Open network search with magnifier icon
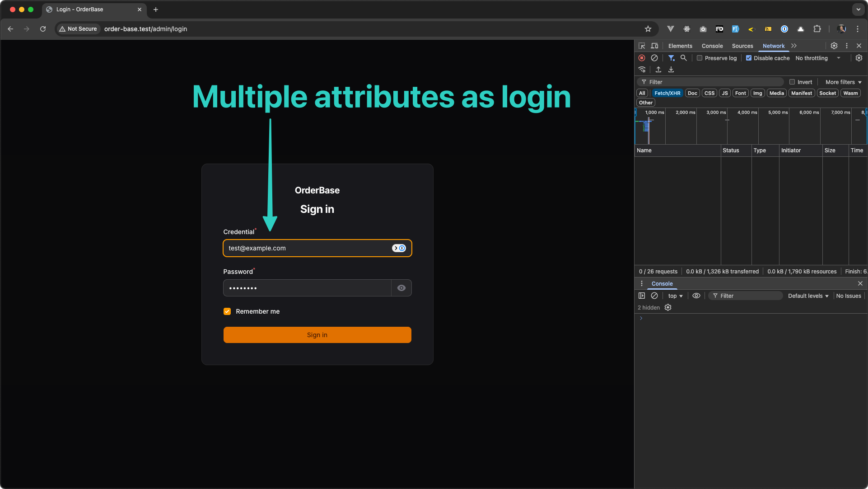Screen dimensions: 868x489 [683, 58]
